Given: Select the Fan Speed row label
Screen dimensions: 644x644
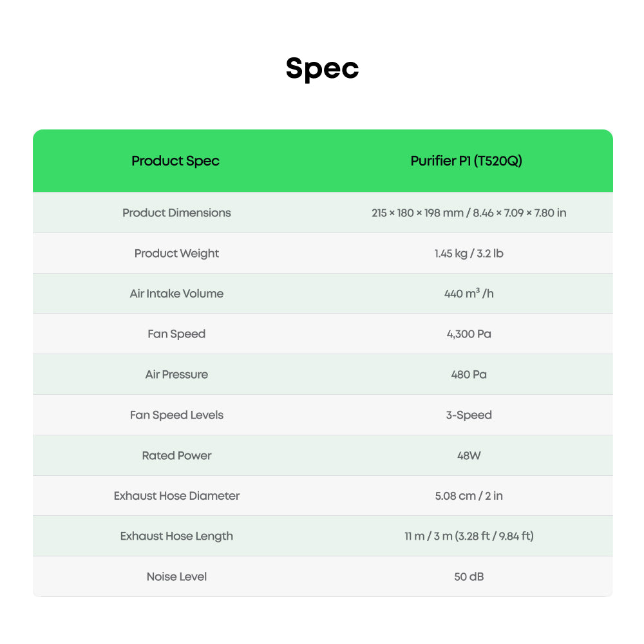Looking at the screenshot, I should (x=176, y=334).
